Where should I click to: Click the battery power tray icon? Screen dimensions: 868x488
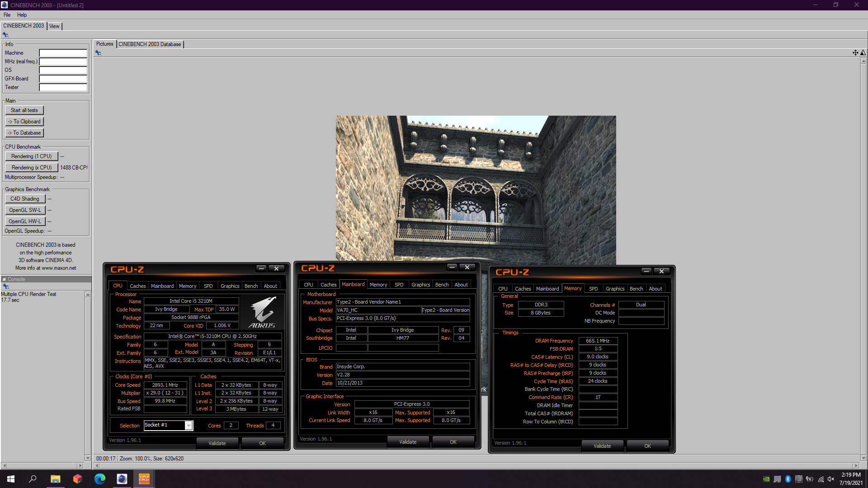click(x=809, y=479)
